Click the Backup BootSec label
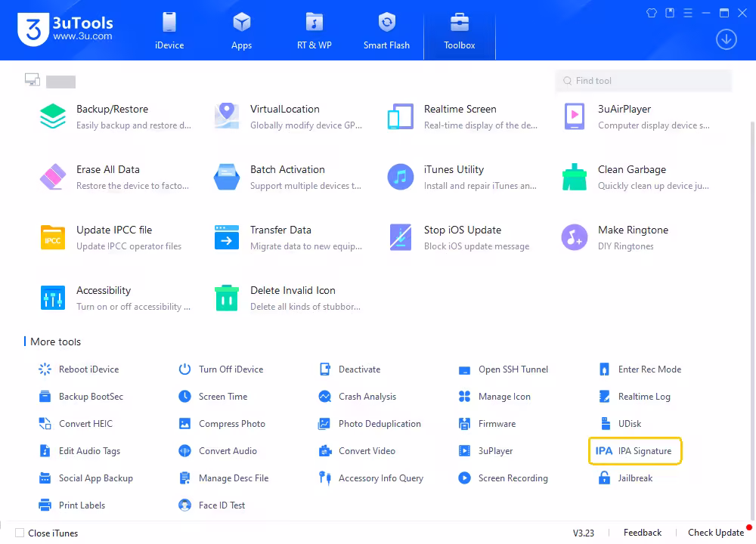This screenshot has height=544, width=756. (x=91, y=397)
